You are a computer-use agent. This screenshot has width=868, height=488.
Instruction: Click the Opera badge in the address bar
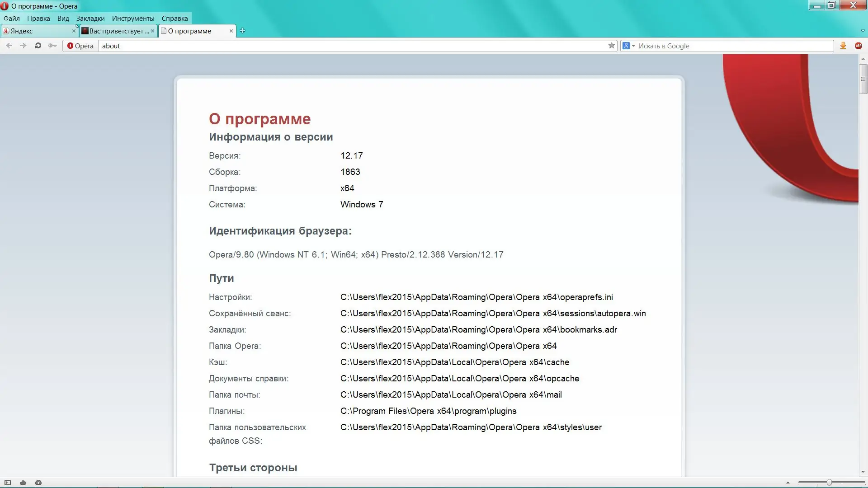[80, 46]
